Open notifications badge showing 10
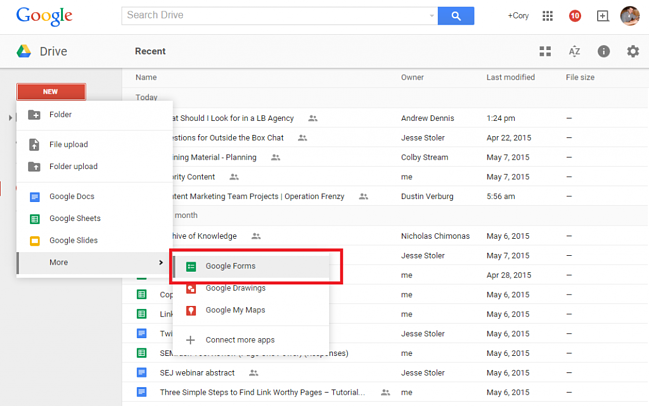The height and width of the screenshot is (406, 649). [x=575, y=16]
